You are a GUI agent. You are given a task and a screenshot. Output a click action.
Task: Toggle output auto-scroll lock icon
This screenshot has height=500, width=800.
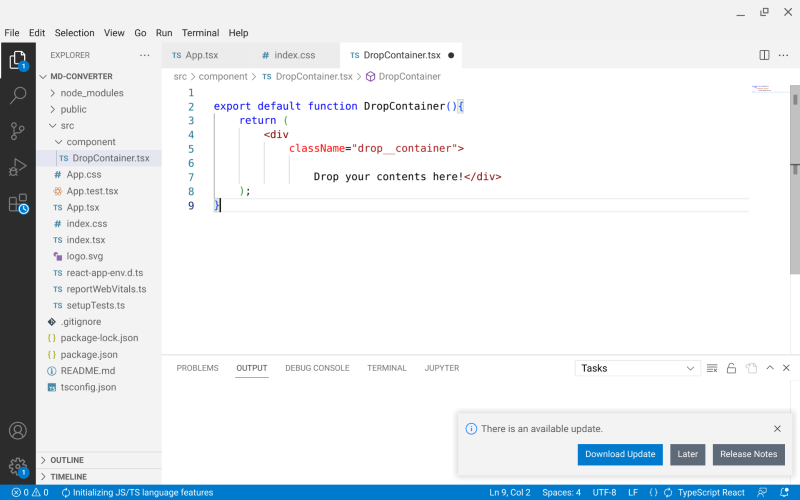tap(731, 368)
